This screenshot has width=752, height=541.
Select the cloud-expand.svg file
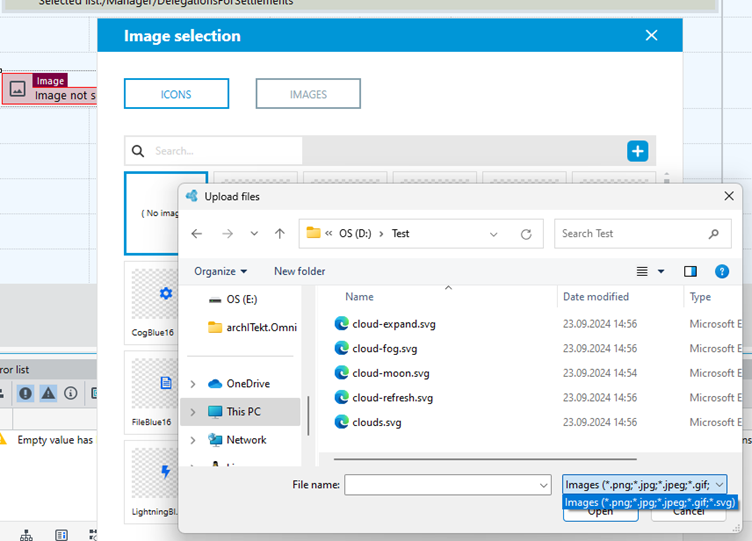(x=394, y=324)
